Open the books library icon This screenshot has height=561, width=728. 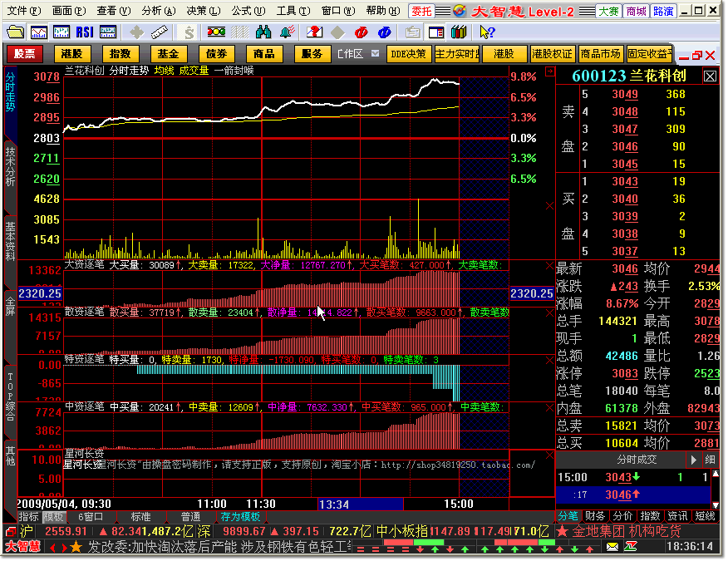(x=459, y=32)
